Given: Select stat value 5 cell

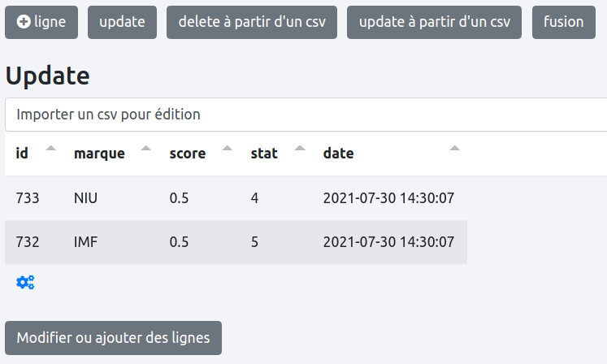Looking at the screenshot, I should point(254,242).
